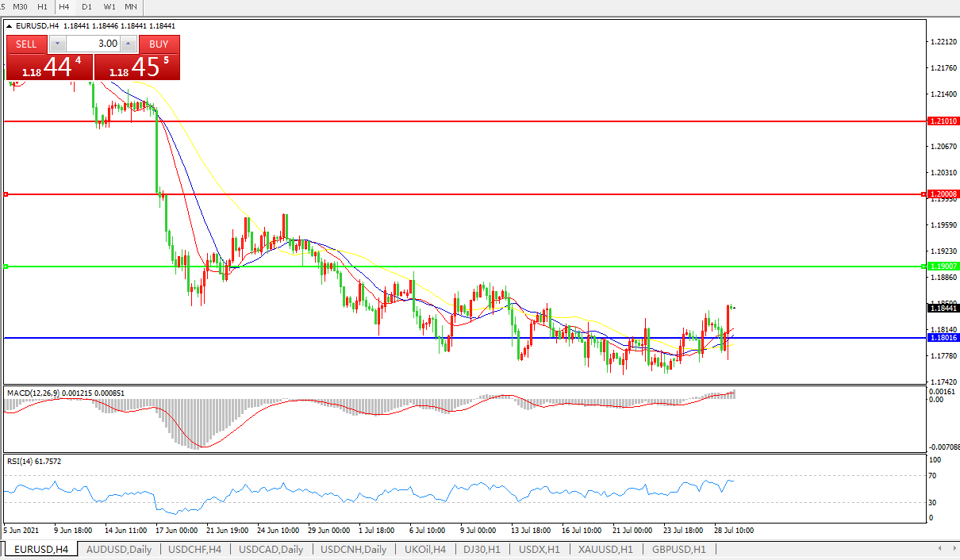Decrease trade volume with down arrow

57,44
